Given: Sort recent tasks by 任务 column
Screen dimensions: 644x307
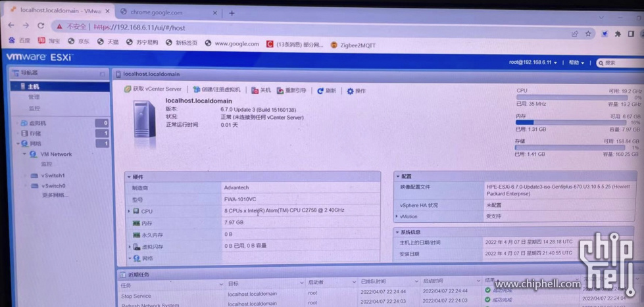Looking at the screenshot, I should click(171, 284).
